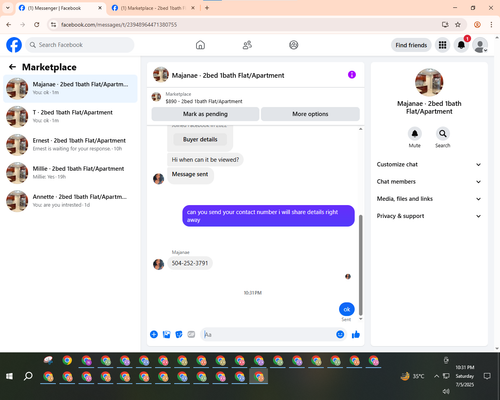Viewport: 500px width, 400px height.
Task: Open listing thumbnail in right panel
Action: [x=429, y=82]
